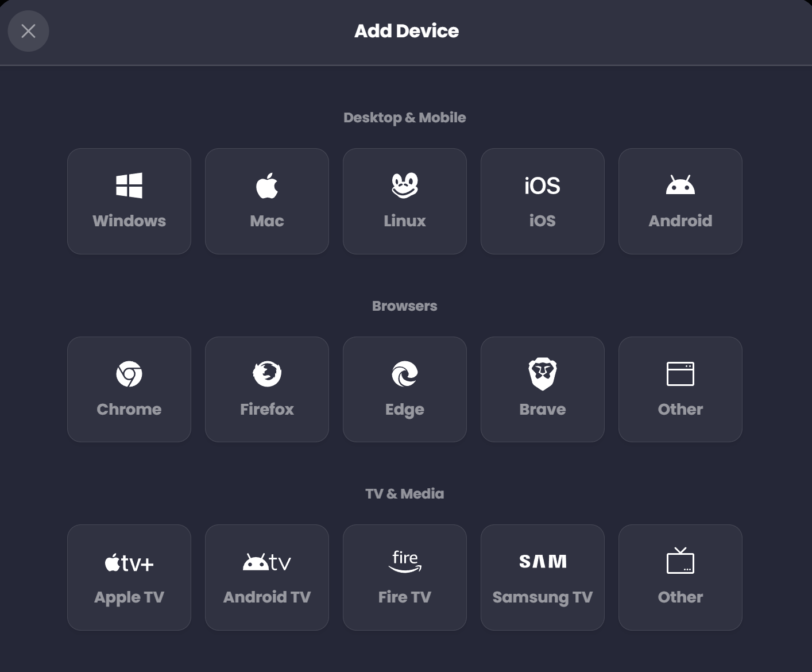Select the Windows logo icon
Screen dimensions: 812x672
click(x=129, y=186)
